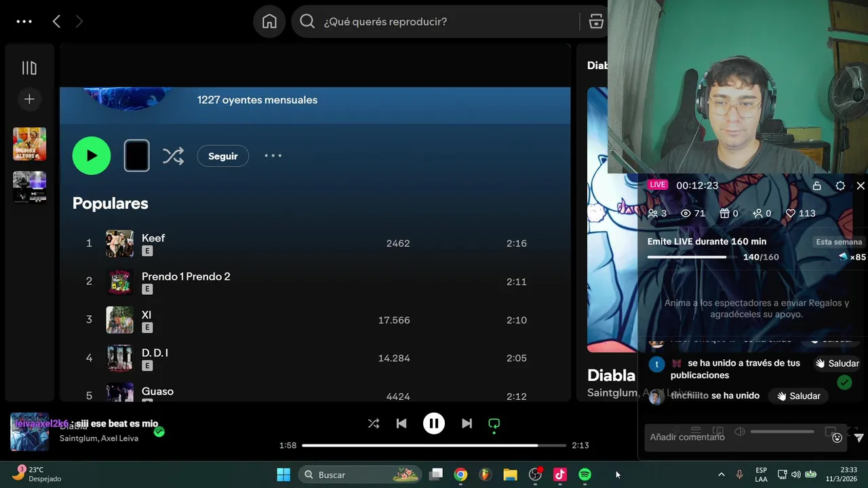The image size is (868, 488).
Task: Click the 2:05 duration on D. D. I
Action: coord(517,358)
